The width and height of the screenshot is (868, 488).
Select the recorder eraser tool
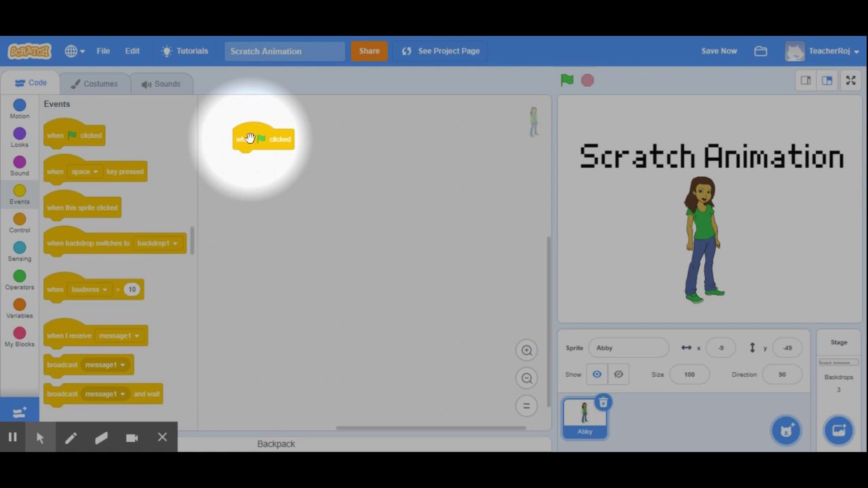click(101, 438)
